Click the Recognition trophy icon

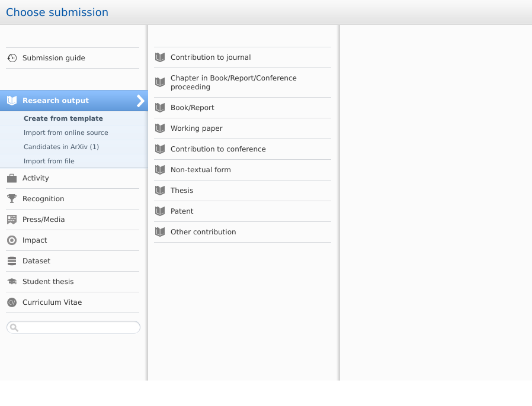pyautogui.click(x=12, y=199)
